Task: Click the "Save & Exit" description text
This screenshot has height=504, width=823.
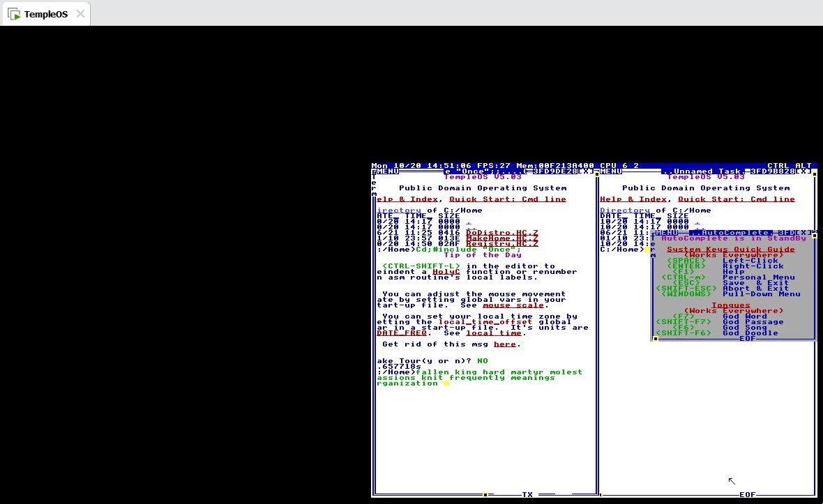Action: coord(756,283)
